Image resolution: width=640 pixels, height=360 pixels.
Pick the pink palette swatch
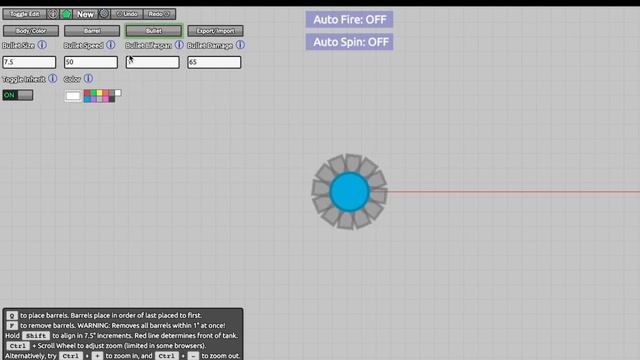point(105,99)
